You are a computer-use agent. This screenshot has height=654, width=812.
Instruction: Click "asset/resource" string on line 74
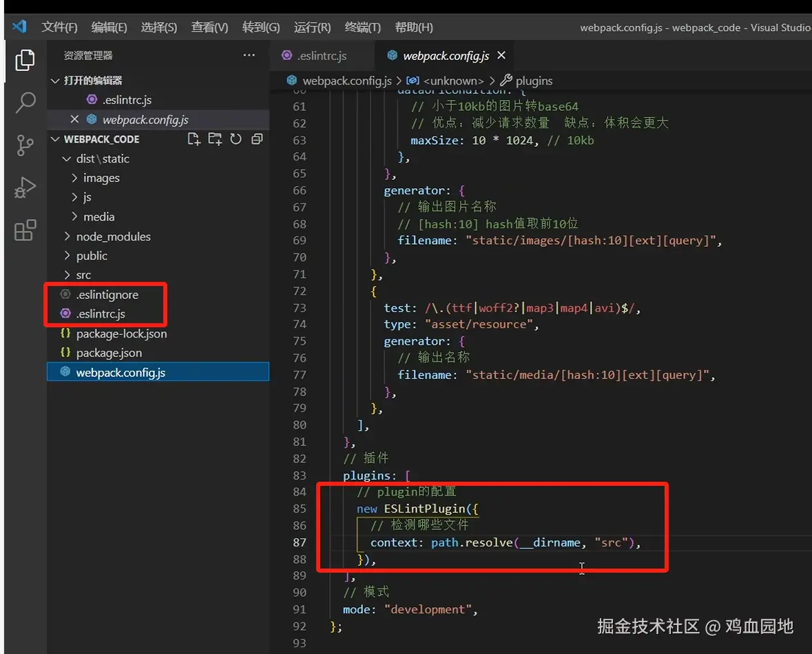[x=479, y=324]
